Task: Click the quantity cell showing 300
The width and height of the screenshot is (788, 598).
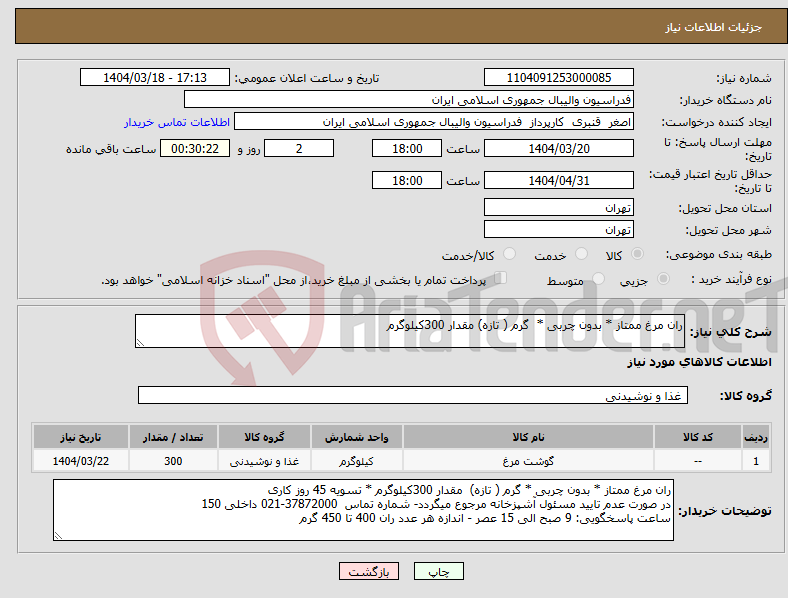Action: (x=173, y=461)
